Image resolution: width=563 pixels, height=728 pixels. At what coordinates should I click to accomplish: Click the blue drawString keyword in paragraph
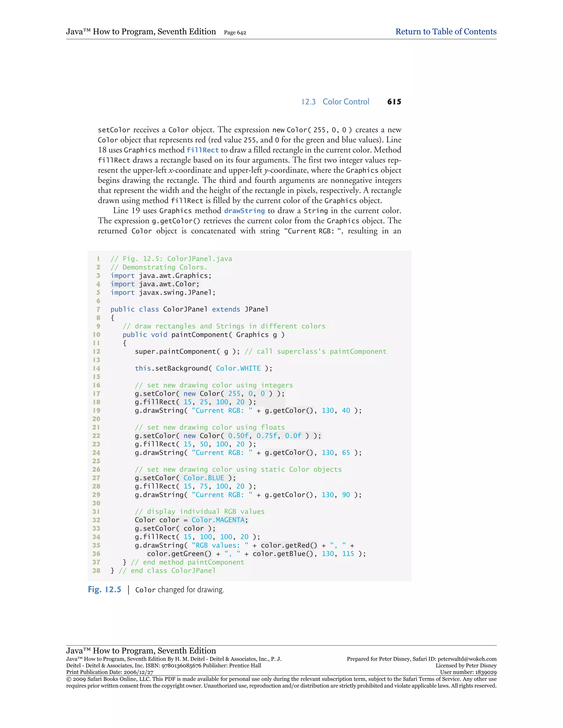point(244,211)
